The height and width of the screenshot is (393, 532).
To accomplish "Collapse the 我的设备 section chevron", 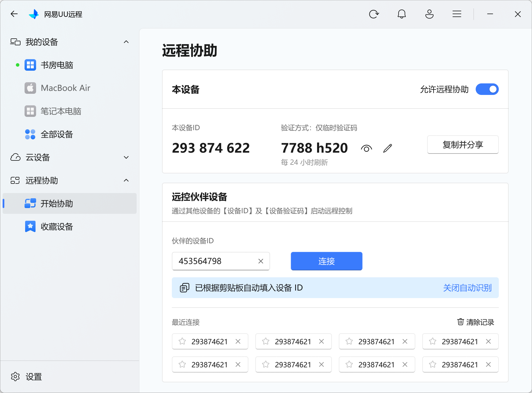I will click(x=126, y=42).
